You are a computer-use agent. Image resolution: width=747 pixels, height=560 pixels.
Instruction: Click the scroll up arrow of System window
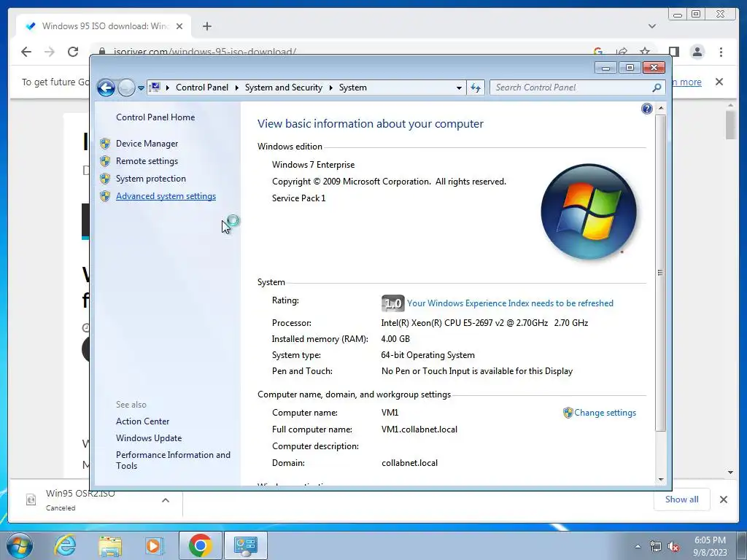pyautogui.click(x=661, y=109)
